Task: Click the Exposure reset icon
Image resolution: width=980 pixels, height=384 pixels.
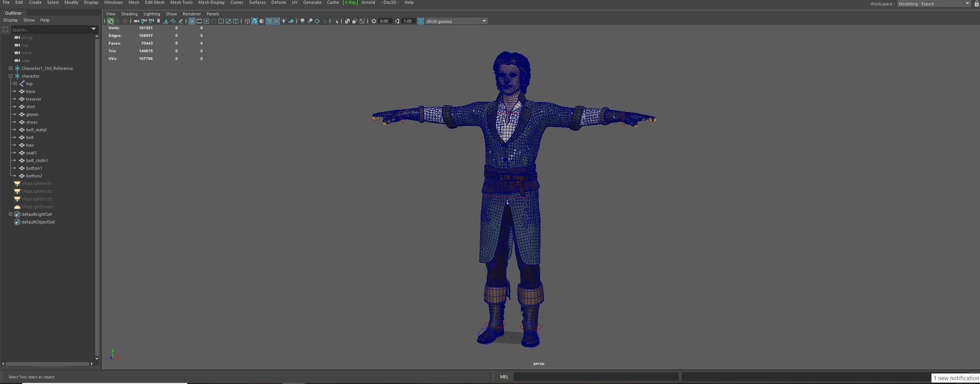Action: (x=373, y=21)
